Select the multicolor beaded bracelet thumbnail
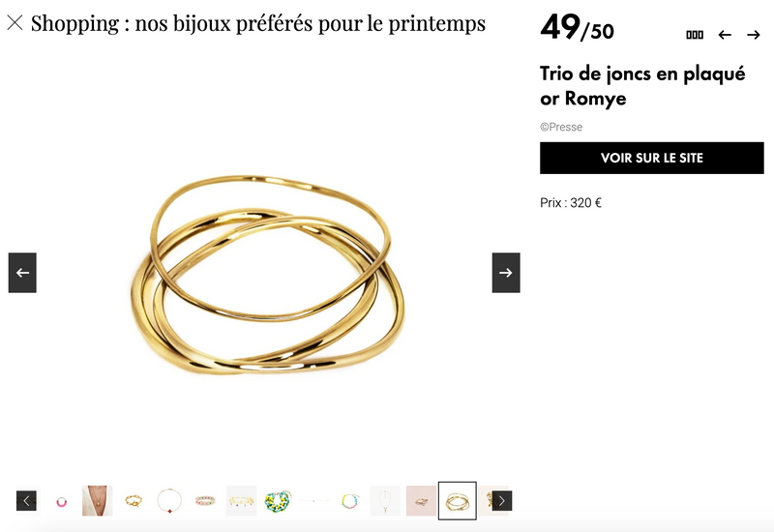 (x=349, y=501)
